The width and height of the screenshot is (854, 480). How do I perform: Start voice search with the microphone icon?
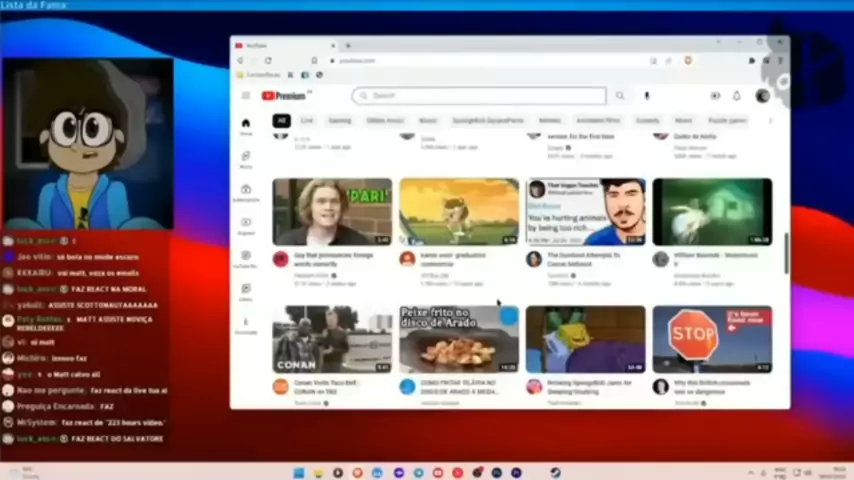(x=647, y=96)
